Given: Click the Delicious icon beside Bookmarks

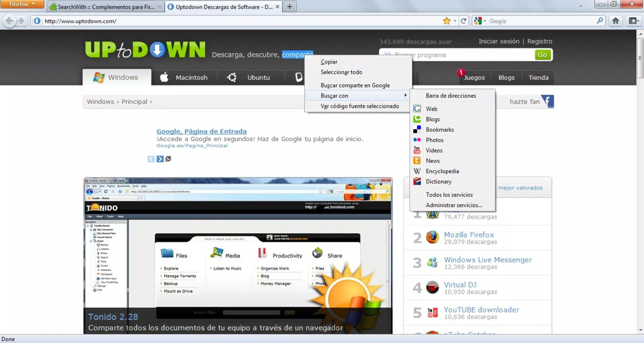Looking at the screenshot, I should click(417, 129).
